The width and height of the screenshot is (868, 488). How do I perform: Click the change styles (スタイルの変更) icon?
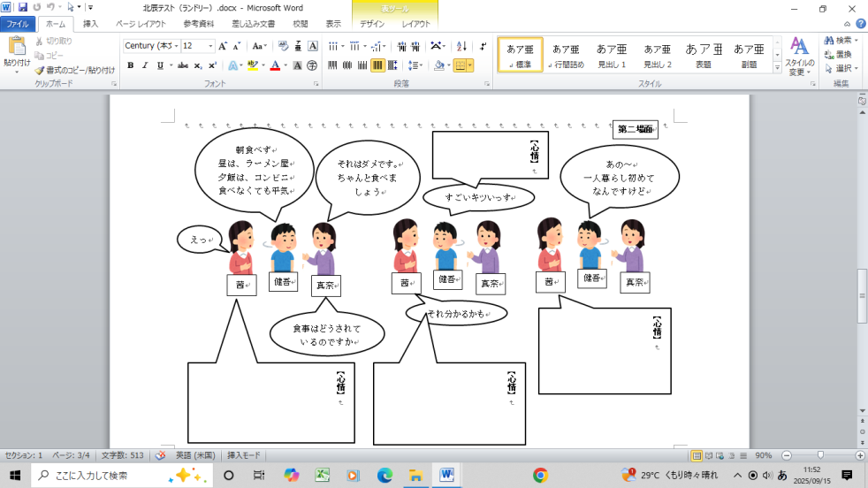click(x=799, y=55)
